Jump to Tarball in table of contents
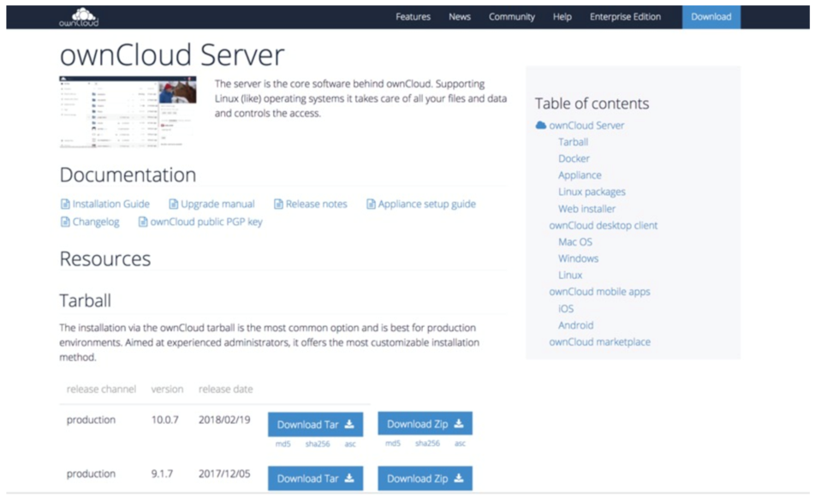 [x=573, y=142]
